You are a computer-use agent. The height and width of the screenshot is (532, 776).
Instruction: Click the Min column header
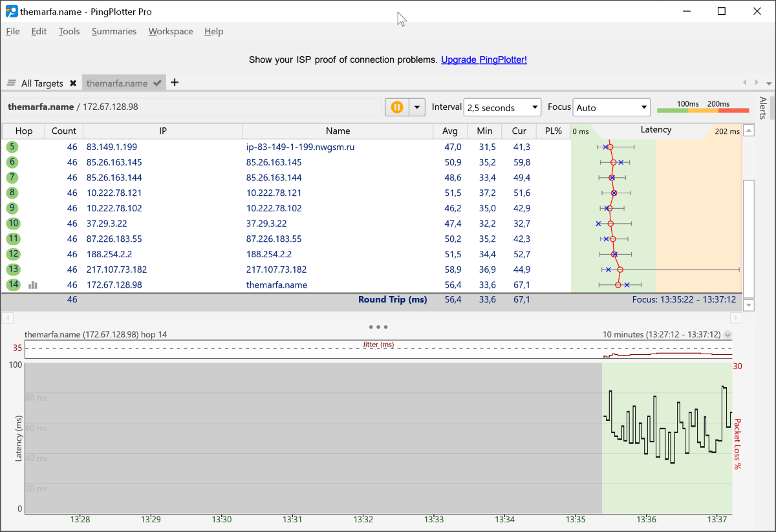(484, 131)
